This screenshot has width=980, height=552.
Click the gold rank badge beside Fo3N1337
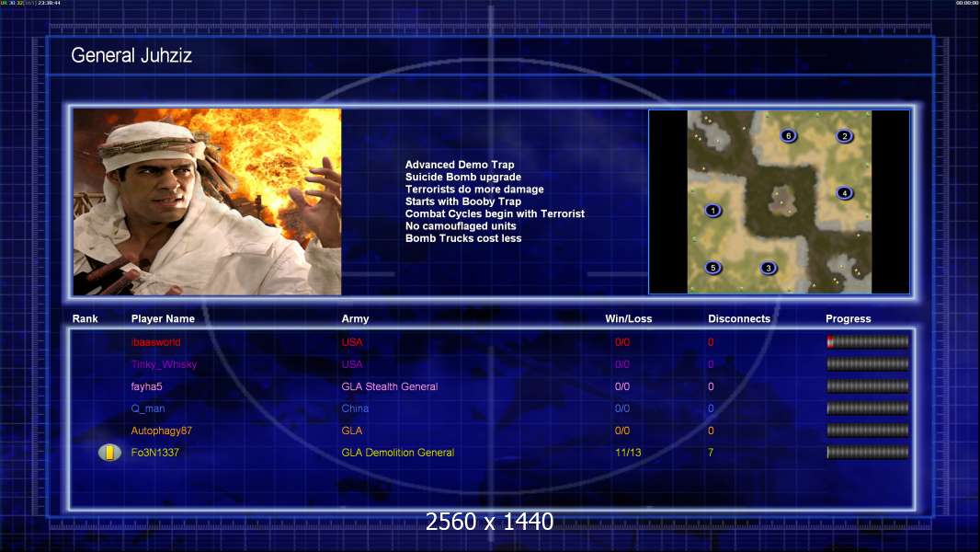pos(109,453)
